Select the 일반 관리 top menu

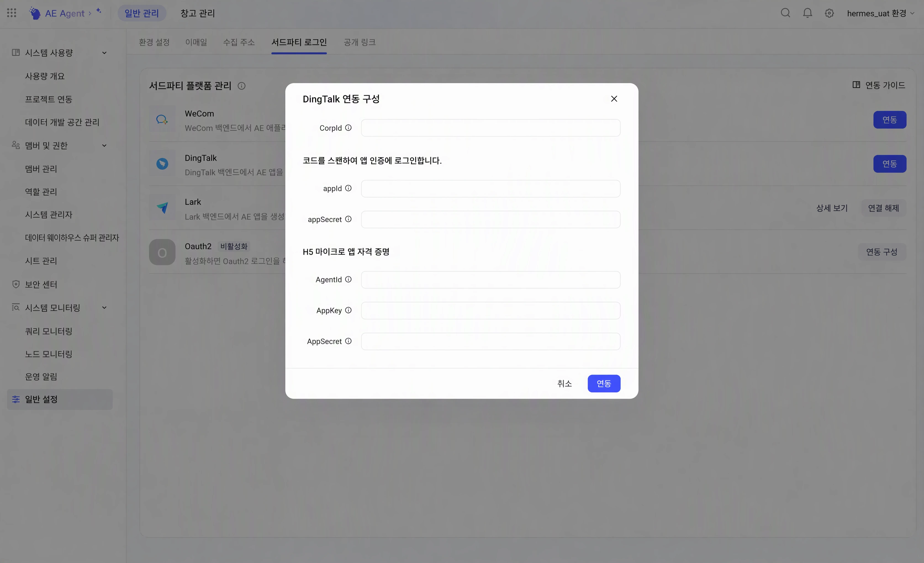click(142, 13)
